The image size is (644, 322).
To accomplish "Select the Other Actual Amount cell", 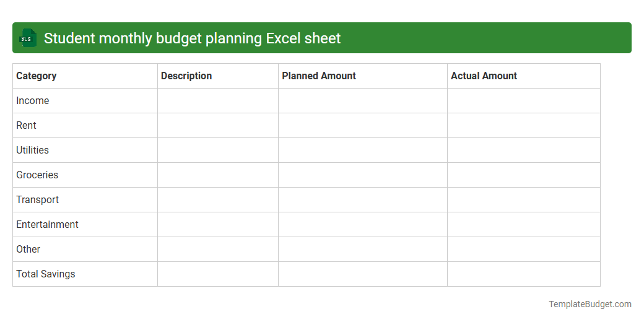I will [x=524, y=250].
